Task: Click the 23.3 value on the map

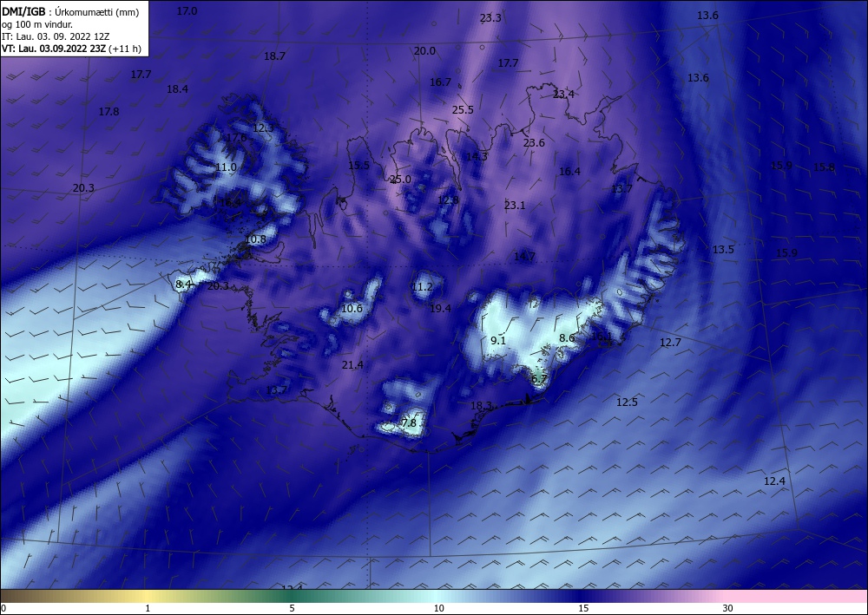Action: pos(490,18)
